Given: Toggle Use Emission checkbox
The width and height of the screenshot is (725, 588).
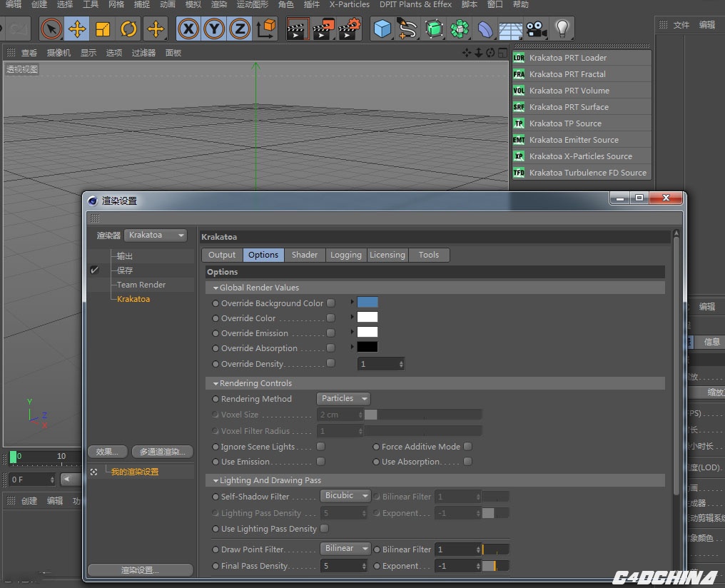Looking at the screenshot, I should point(320,462).
